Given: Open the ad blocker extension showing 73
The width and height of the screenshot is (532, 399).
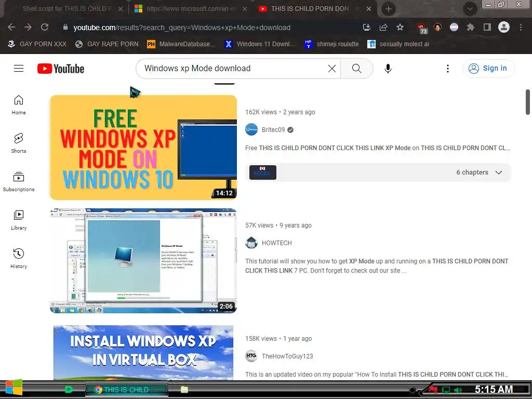Looking at the screenshot, I should pyautogui.click(x=422, y=29).
